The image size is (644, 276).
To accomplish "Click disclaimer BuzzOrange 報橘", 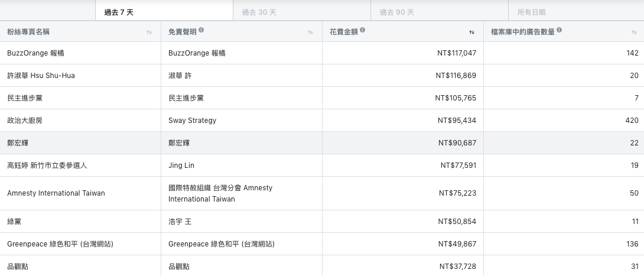I will [197, 53].
